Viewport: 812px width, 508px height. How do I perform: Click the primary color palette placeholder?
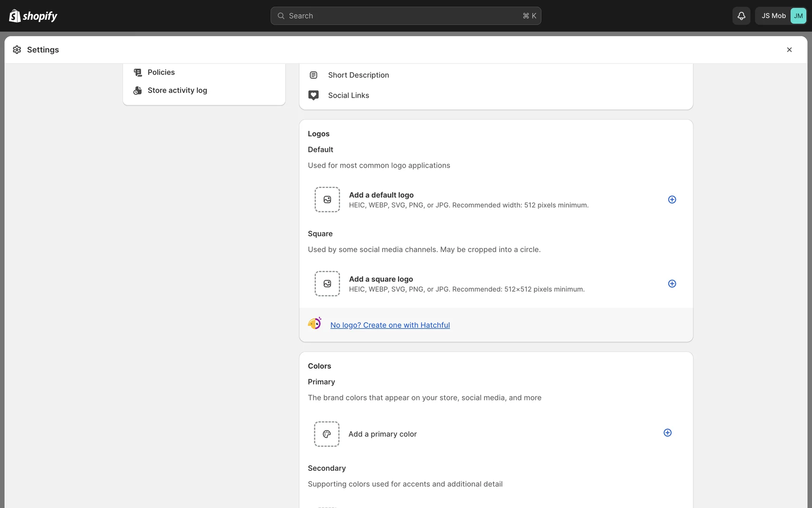pos(326,434)
